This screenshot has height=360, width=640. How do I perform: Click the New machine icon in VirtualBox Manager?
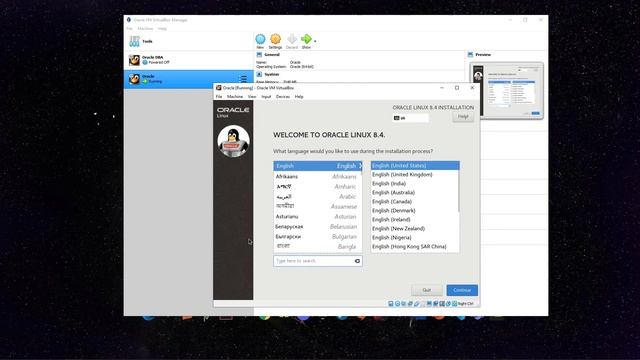coord(260,39)
